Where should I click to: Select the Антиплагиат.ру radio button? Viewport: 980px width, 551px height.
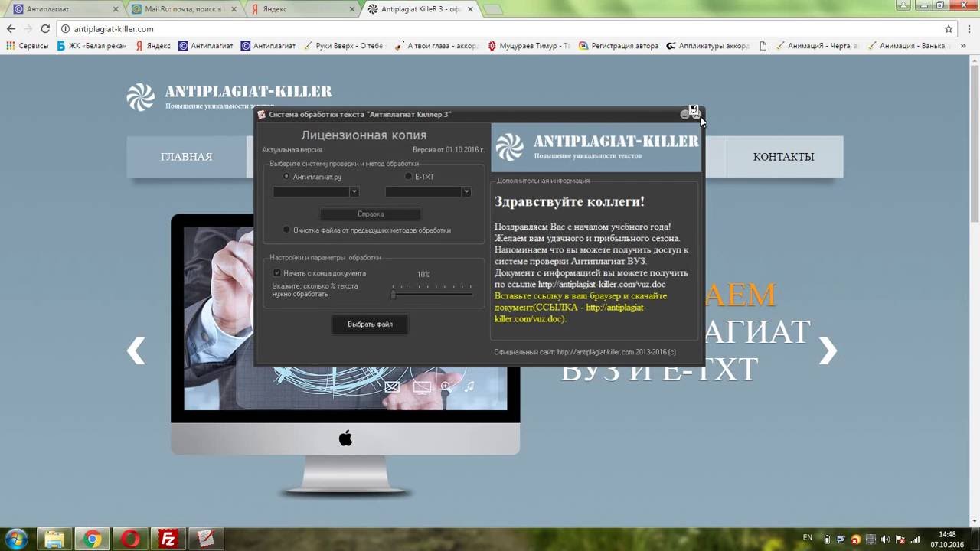[287, 177]
